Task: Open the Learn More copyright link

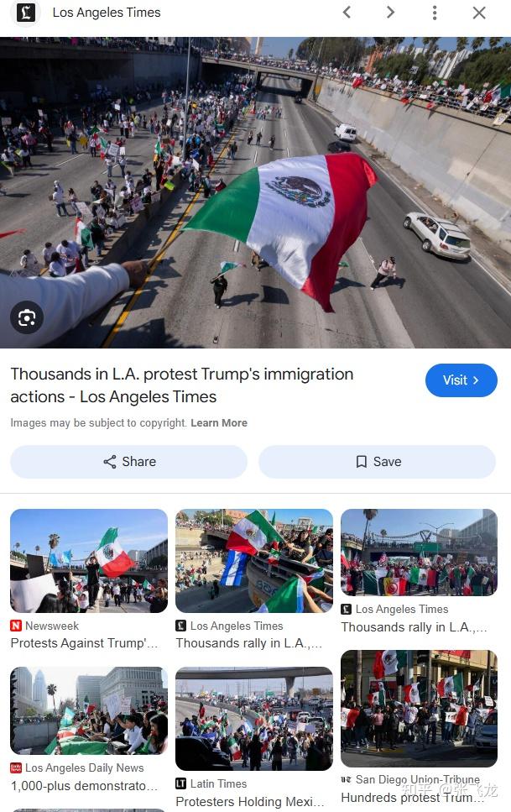Action: (x=219, y=422)
